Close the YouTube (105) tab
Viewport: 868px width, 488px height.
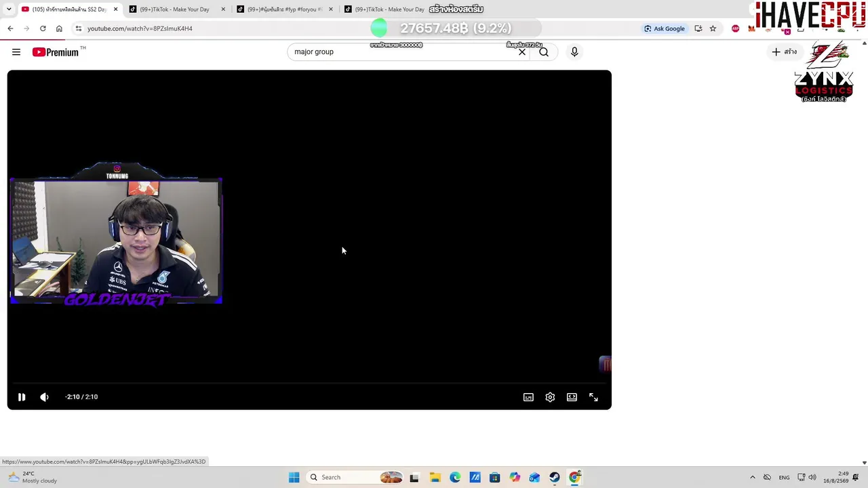click(x=115, y=9)
